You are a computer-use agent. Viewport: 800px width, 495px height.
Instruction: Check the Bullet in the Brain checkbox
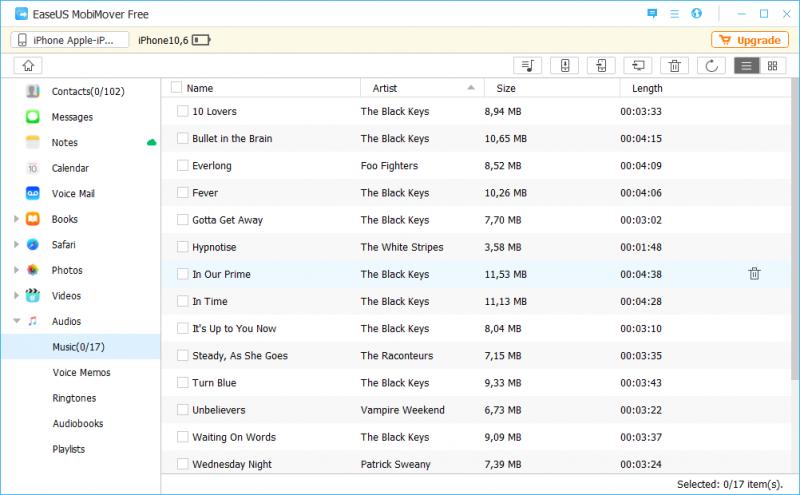click(x=182, y=138)
